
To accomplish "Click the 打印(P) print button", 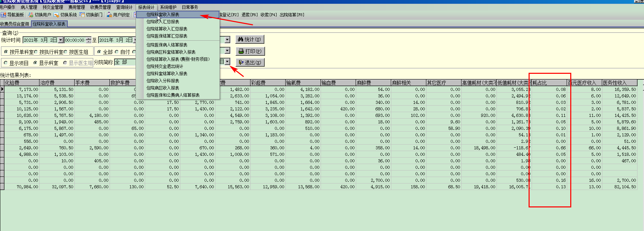I will (250, 51).
